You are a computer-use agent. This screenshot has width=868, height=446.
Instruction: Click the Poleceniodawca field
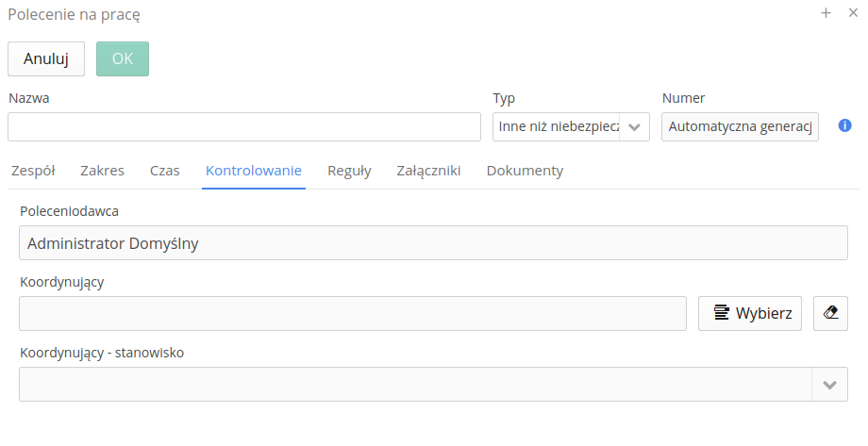[x=433, y=243]
